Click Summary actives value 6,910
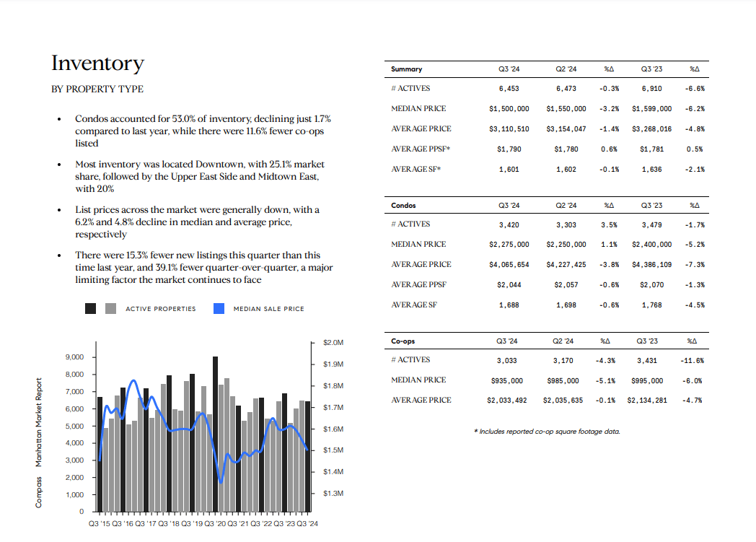Image resolution: width=756 pixels, height=542 pixels. tap(652, 89)
